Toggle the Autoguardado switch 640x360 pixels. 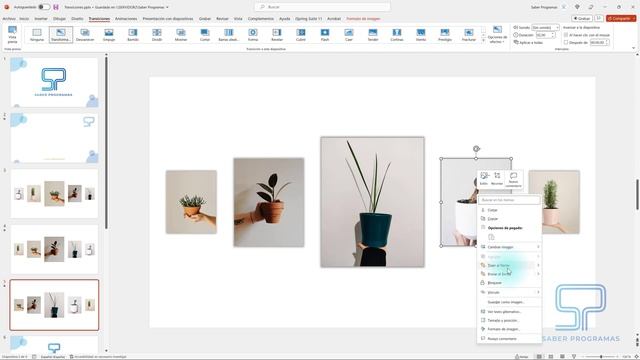click(x=44, y=7)
